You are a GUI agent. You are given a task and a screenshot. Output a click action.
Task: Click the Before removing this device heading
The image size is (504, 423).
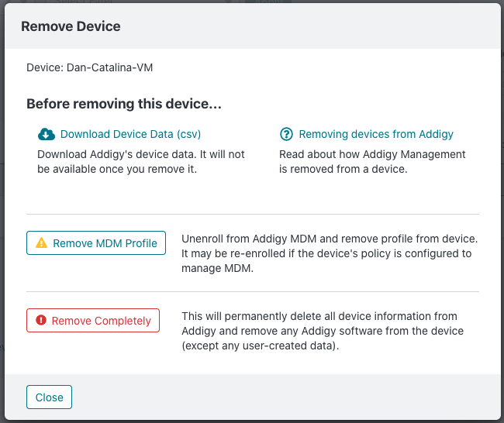click(124, 104)
